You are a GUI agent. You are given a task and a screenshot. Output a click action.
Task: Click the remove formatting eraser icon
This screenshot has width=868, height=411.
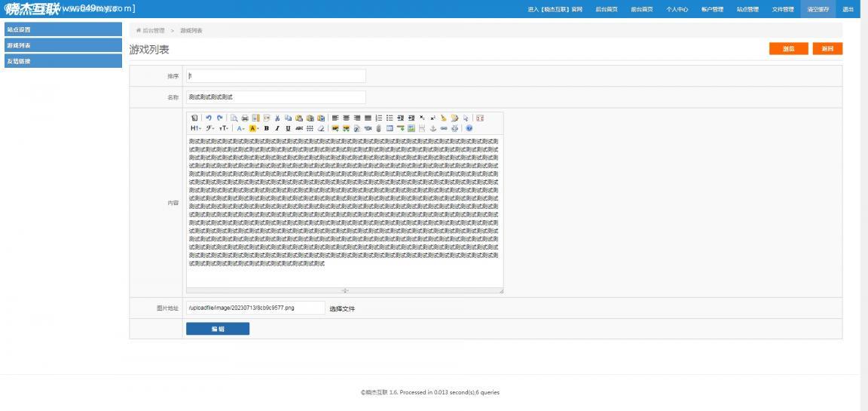click(321, 128)
